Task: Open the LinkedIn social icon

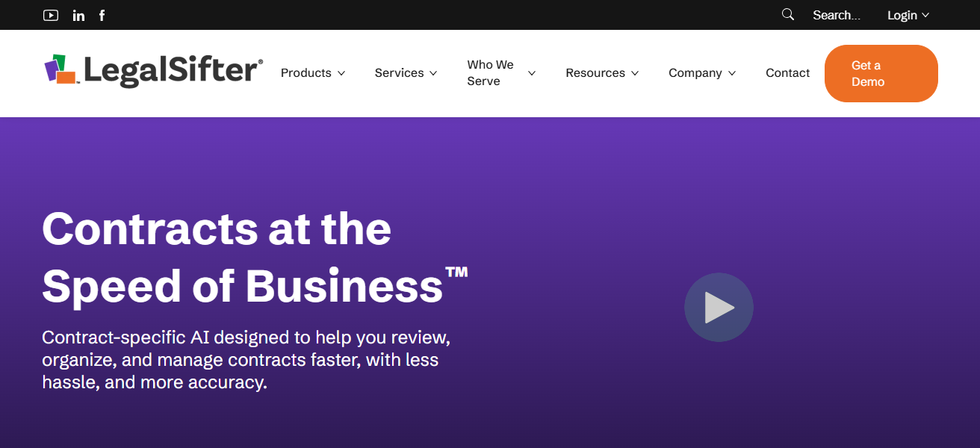Action: pos(78,15)
